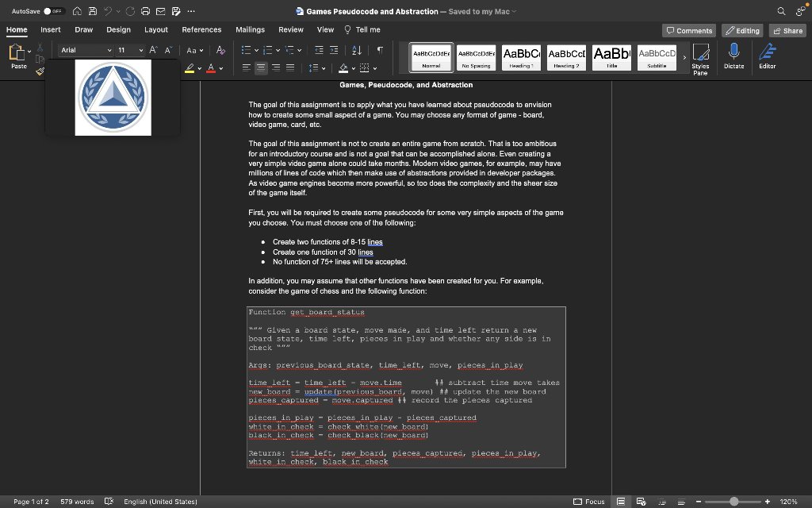Viewport: 812px width, 508px height.
Task: Switch to the Design tab
Action: tap(119, 29)
